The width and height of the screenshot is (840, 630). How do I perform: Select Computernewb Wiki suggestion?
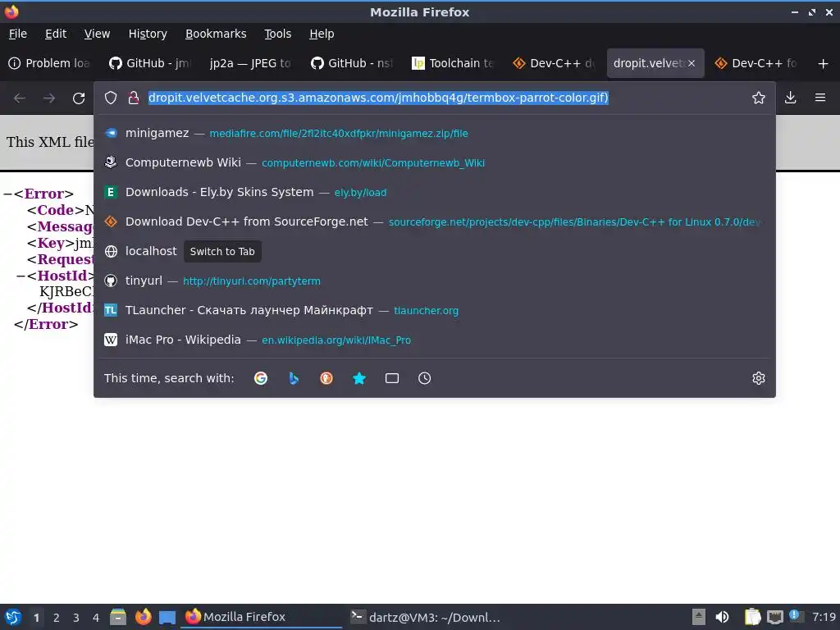435,162
